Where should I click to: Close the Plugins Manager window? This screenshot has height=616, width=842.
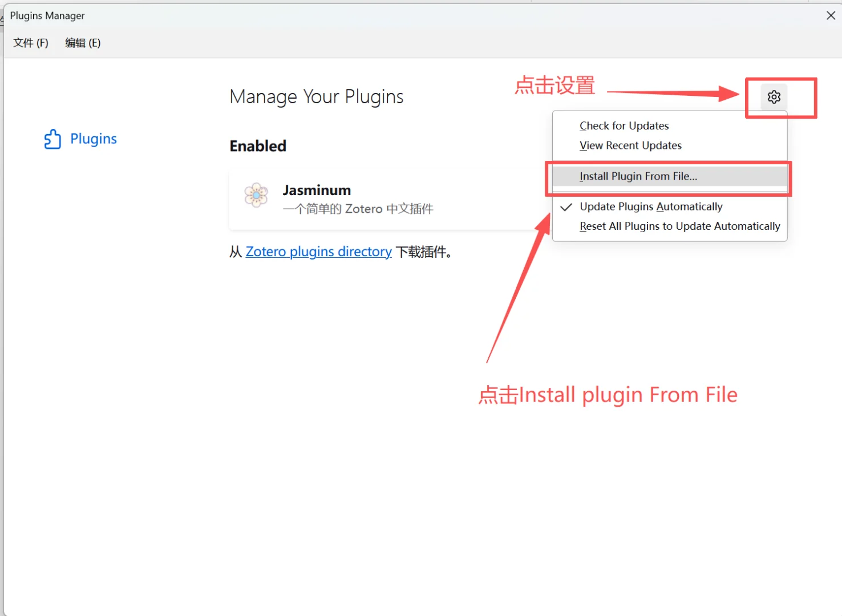[x=831, y=15]
